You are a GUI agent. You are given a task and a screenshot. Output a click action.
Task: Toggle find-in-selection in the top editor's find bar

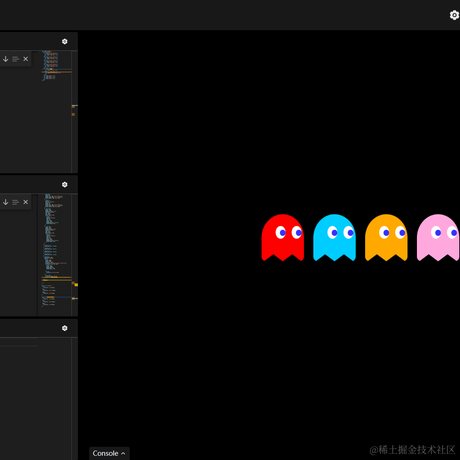click(x=16, y=59)
